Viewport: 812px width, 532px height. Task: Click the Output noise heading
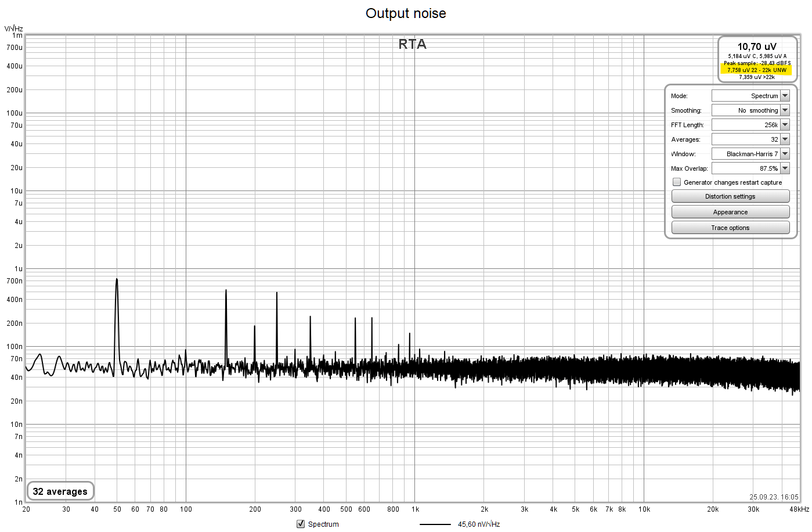click(406, 13)
